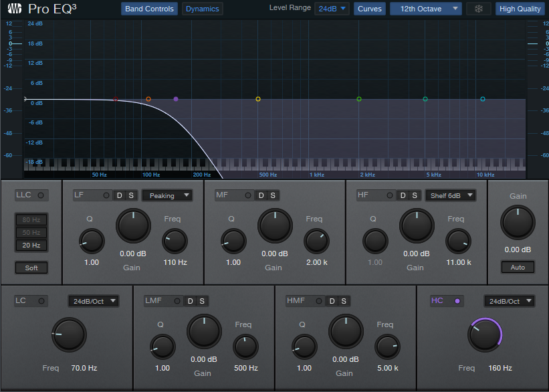Enable the LMF band
The height and width of the screenshot is (392, 549).
tap(177, 301)
